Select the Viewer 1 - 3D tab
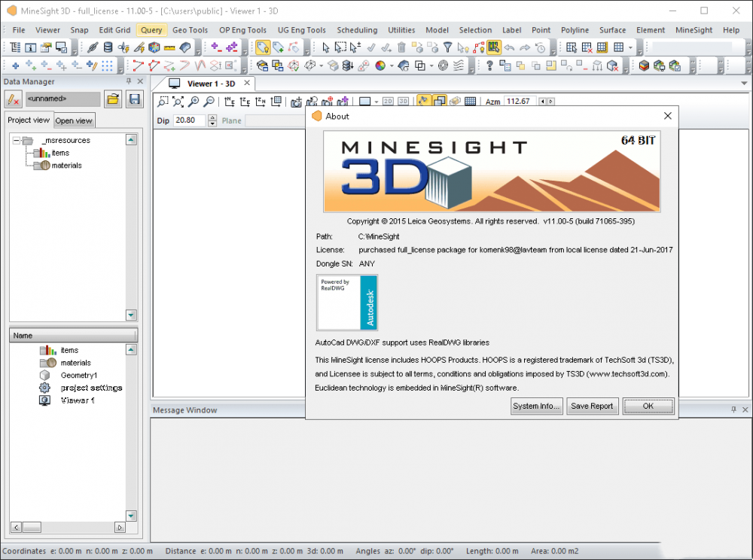This screenshot has width=753, height=560. (211, 84)
